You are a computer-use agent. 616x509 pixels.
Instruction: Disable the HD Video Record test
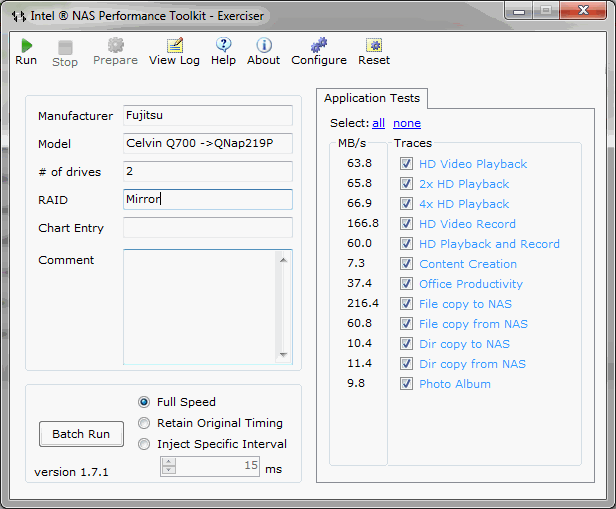click(x=406, y=223)
